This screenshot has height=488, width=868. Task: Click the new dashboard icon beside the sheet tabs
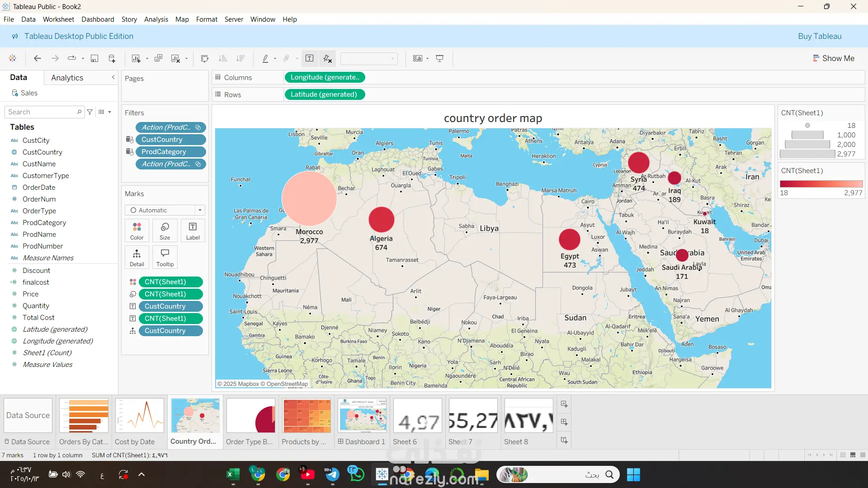(x=564, y=422)
